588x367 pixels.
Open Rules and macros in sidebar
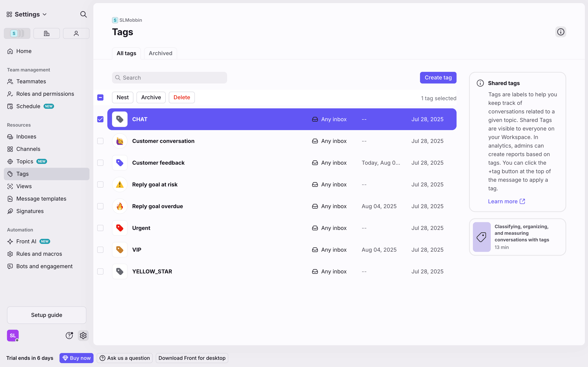[39, 254]
